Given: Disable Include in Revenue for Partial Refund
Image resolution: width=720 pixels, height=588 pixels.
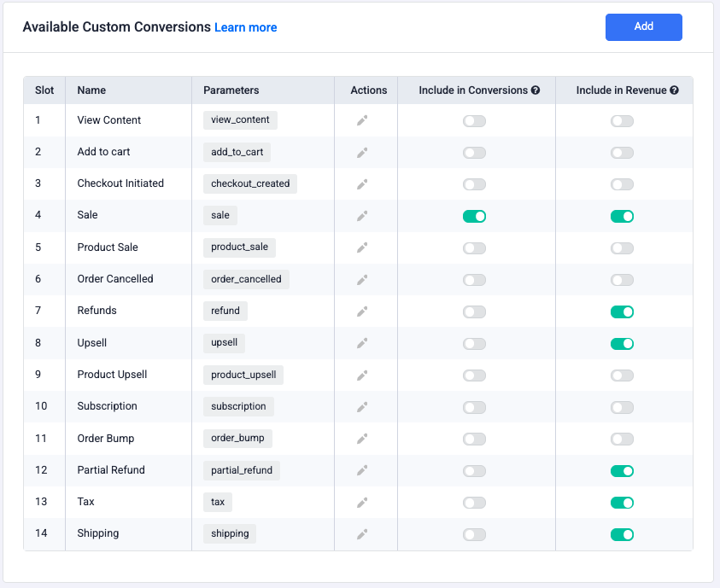Looking at the screenshot, I should [622, 471].
